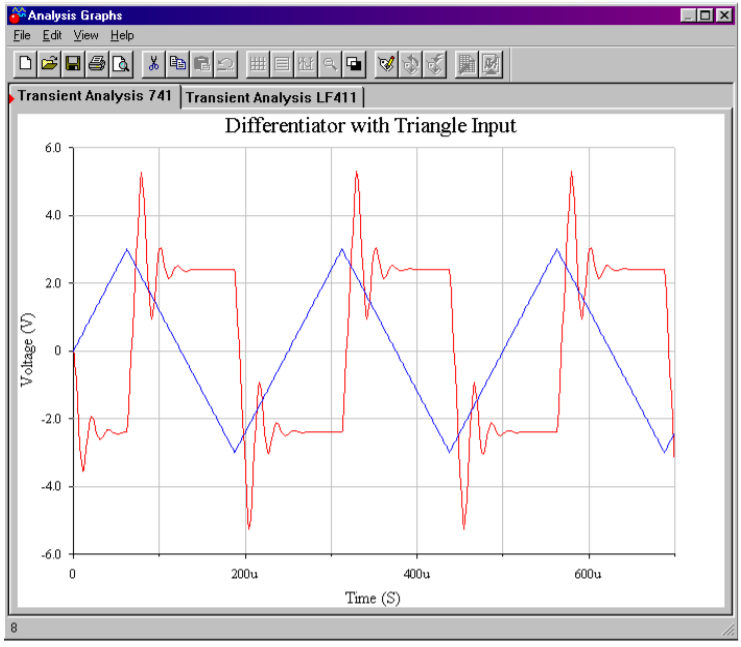Save the graph with the floppy disk icon
The width and height of the screenshot is (741, 647).
tap(72, 64)
